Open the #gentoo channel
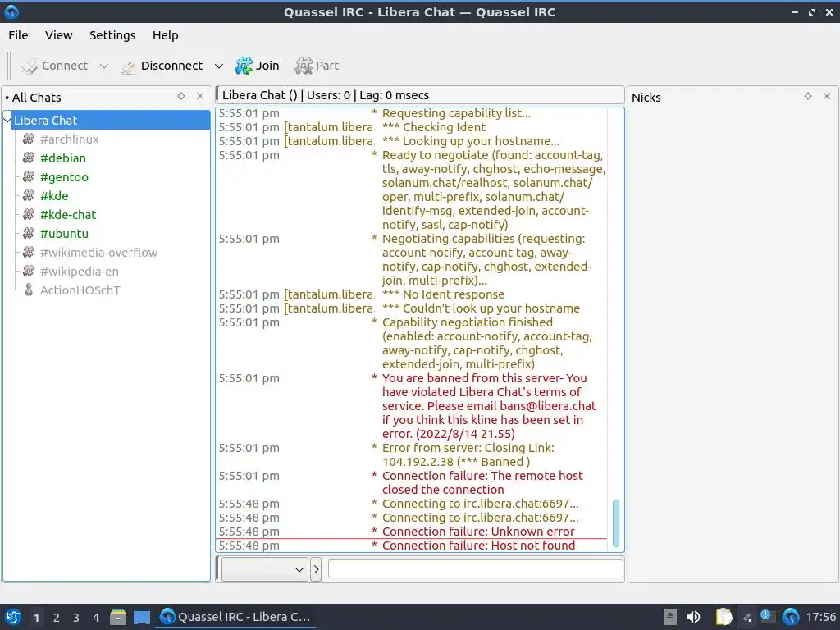 click(x=64, y=177)
